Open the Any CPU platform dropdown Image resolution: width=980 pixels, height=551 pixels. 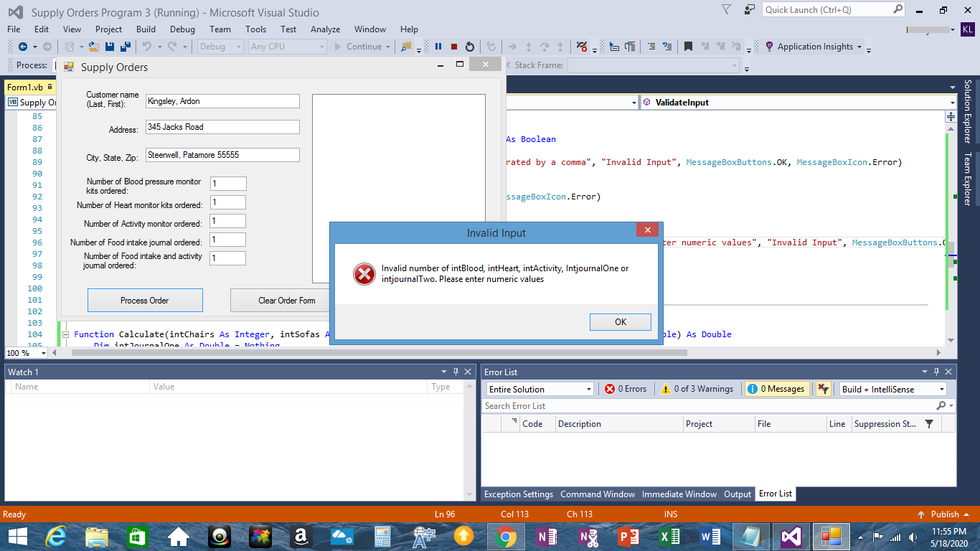pyautogui.click(x=287, y=47)
